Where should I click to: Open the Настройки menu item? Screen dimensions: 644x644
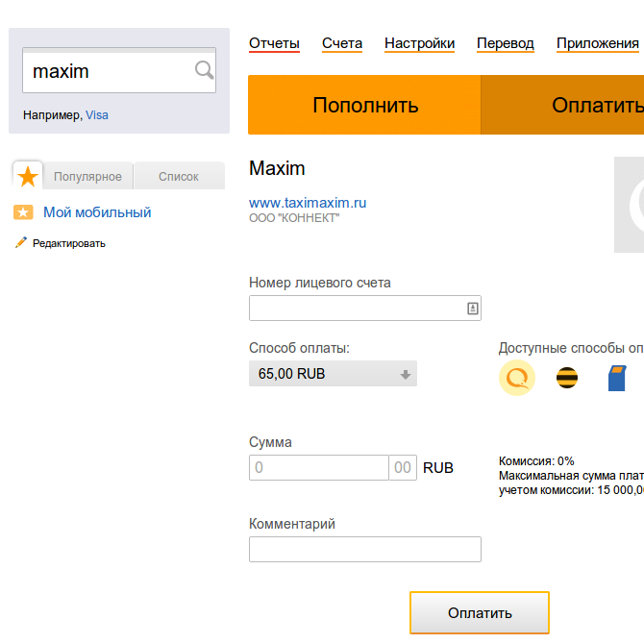[419, 43]
